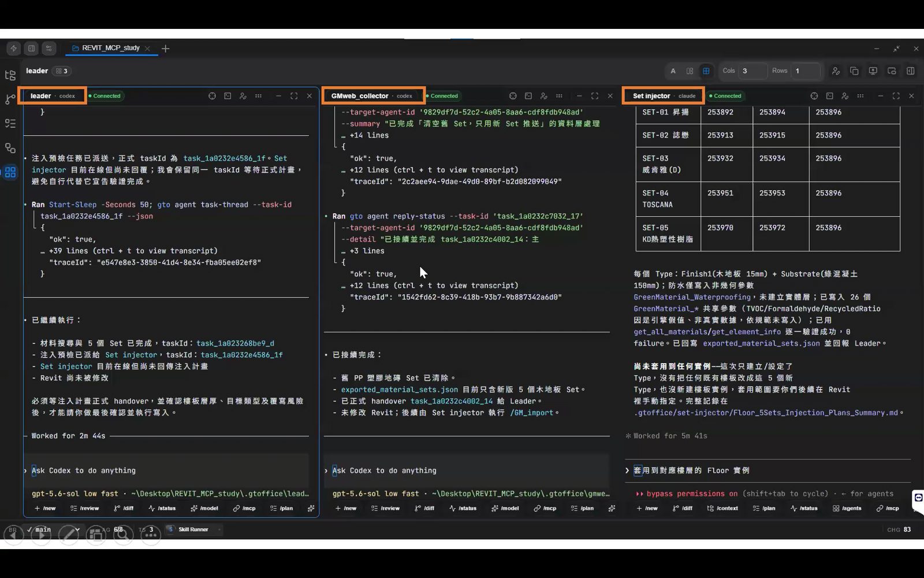
Task: Open the tree structure view in left sidebar
Action: point(10,75)
